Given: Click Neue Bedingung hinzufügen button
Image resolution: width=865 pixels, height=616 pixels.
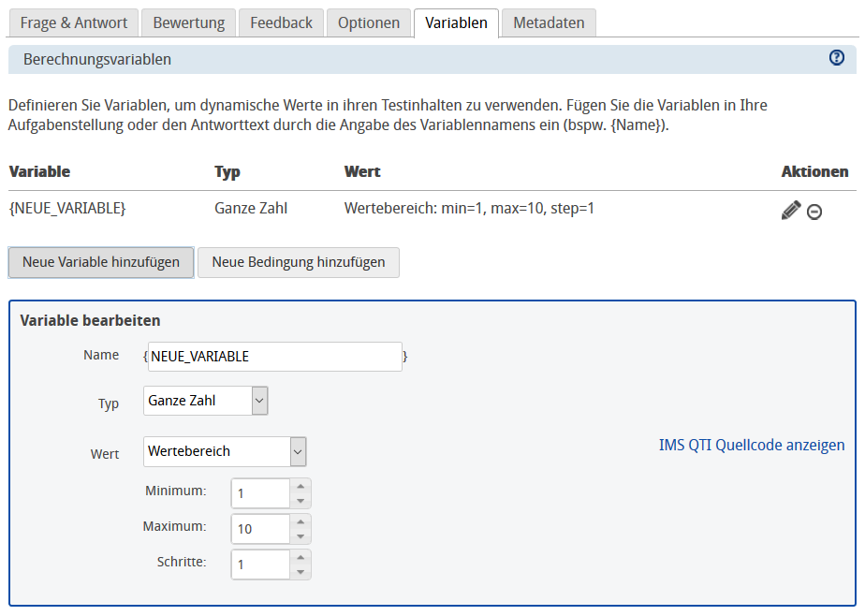Looking at the screenshot, I should pos(297,263).
